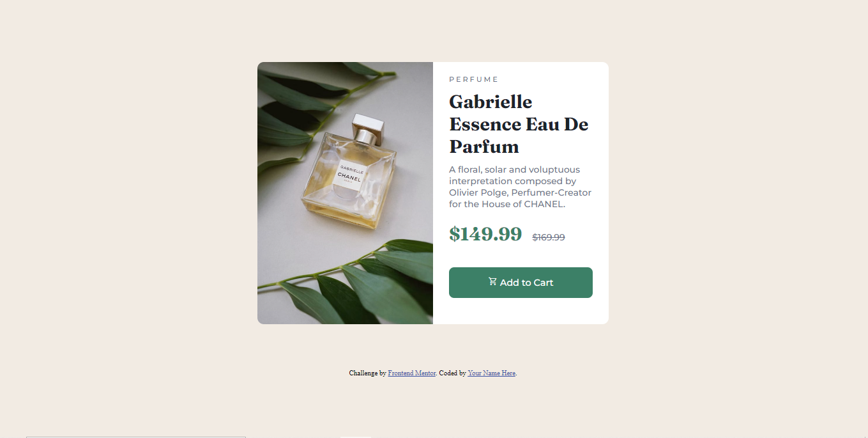Click the bottle's silver cap

(x=369, y=129)
